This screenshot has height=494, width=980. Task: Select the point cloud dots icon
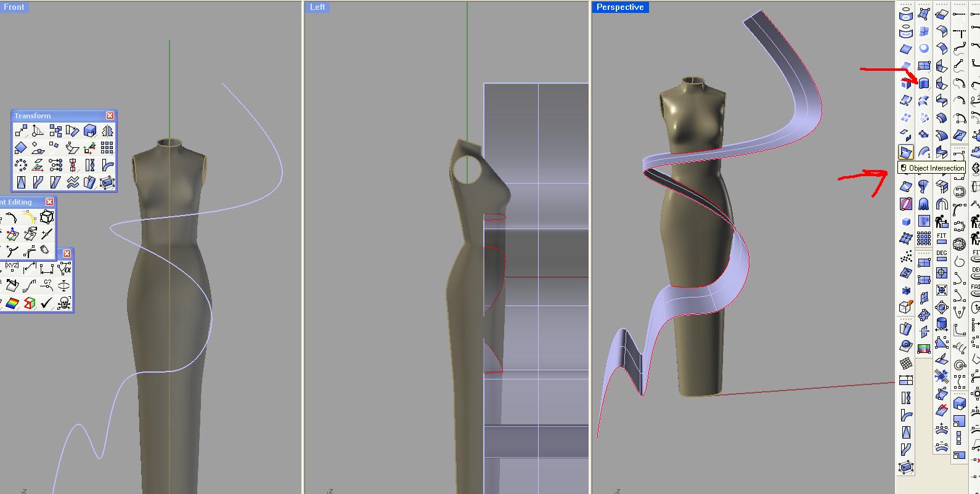click(905, 256)
